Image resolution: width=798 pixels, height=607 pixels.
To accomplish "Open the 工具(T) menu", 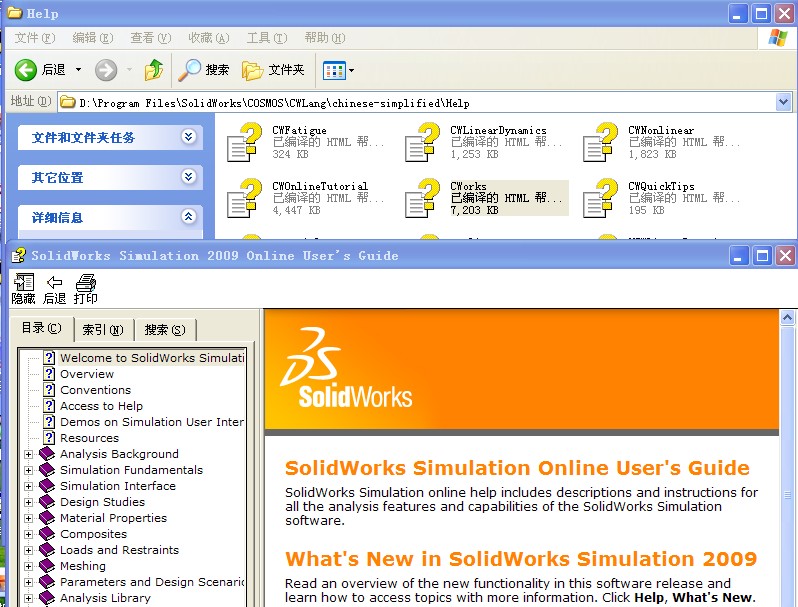I will click(x=267, y=38).
